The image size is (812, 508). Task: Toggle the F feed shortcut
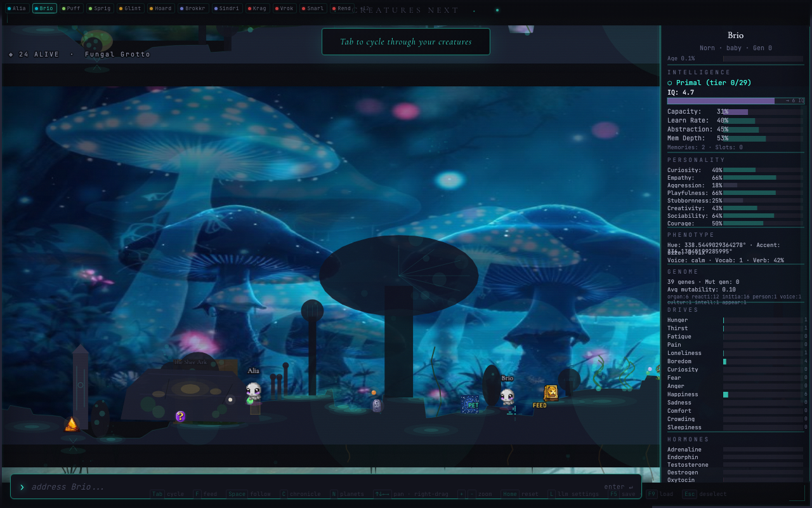click(206, 493)
